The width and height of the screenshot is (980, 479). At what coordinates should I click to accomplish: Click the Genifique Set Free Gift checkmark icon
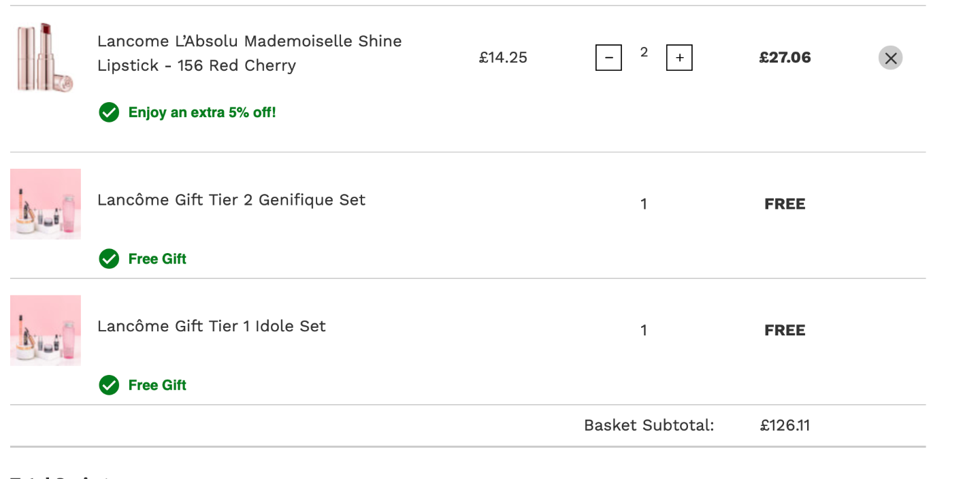click(109, 259)
